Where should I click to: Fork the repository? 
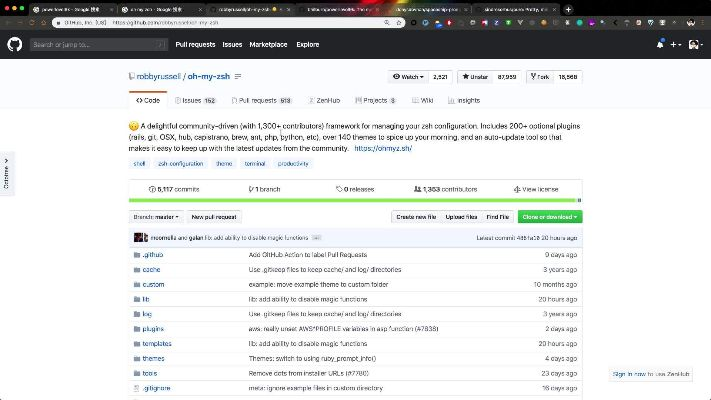point(540,76)
